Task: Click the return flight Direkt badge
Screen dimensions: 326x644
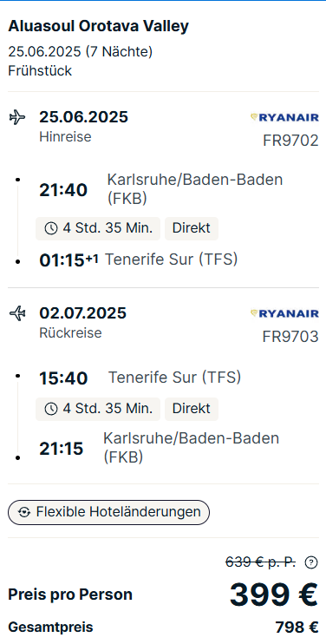Action: coord(192,409)
